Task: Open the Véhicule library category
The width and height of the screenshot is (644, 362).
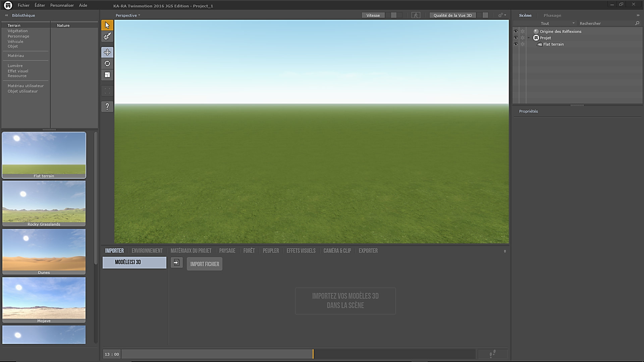Action: [x=15, y=42]
